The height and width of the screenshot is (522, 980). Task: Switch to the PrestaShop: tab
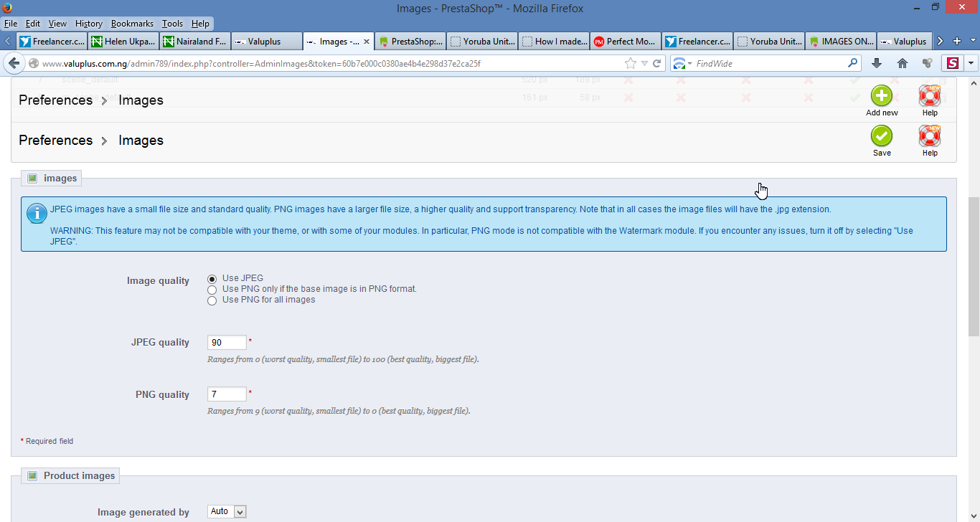410,41
